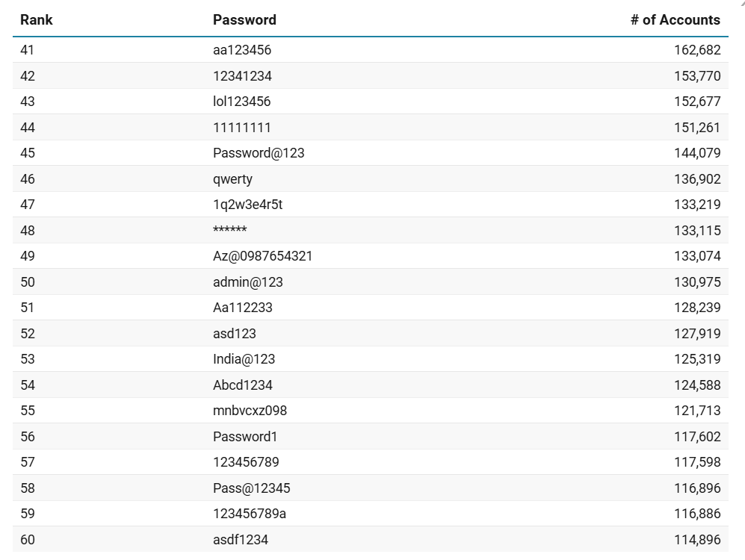Select the qwerty password cell
745x560 pixels.
(x=232, y=179)
